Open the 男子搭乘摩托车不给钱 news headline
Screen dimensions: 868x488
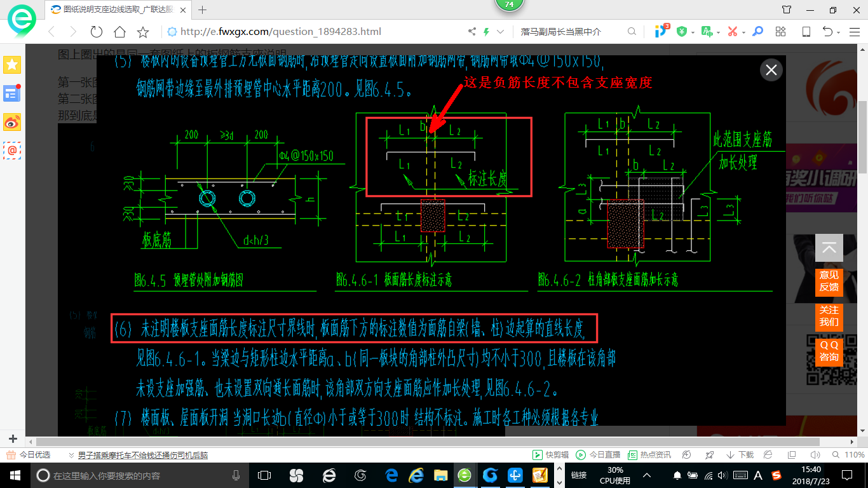pyautogui.click(x=143, y=455)
